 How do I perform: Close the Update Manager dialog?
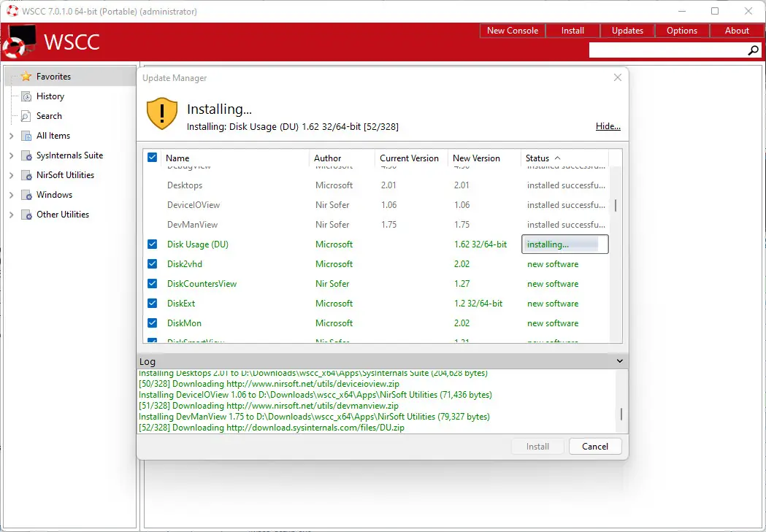pos(618,77)
